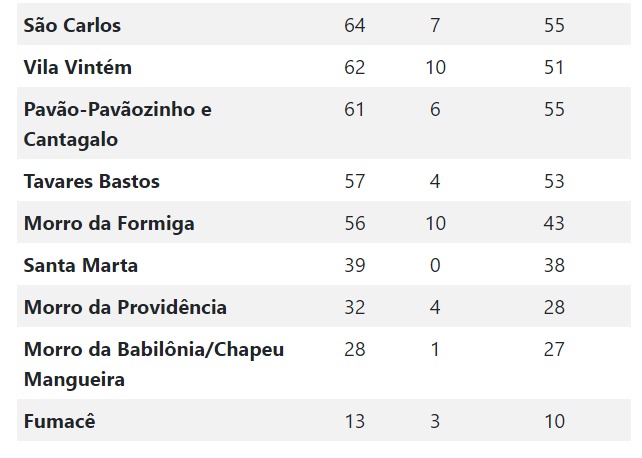Viewport: 642px width, 458px height.
Task: Click value 62 in Vila Vintém row
Action: pyautogui.click(x=355, y=68)
